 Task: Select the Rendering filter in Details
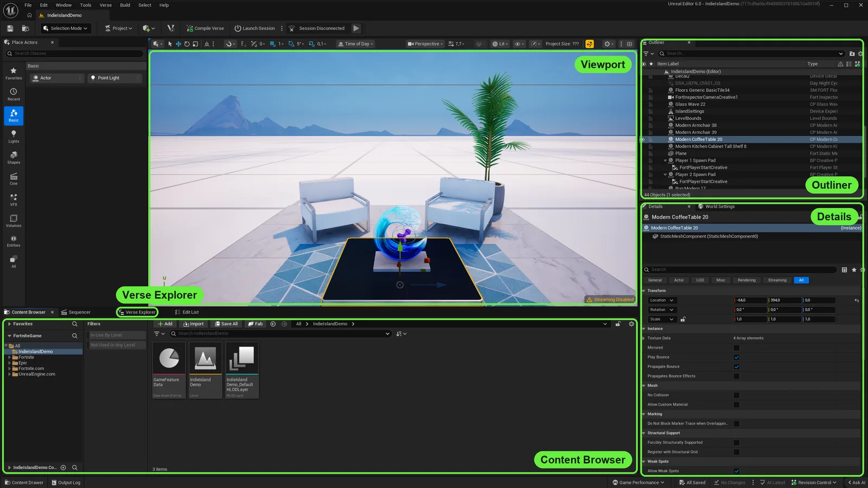click(746, 280)
